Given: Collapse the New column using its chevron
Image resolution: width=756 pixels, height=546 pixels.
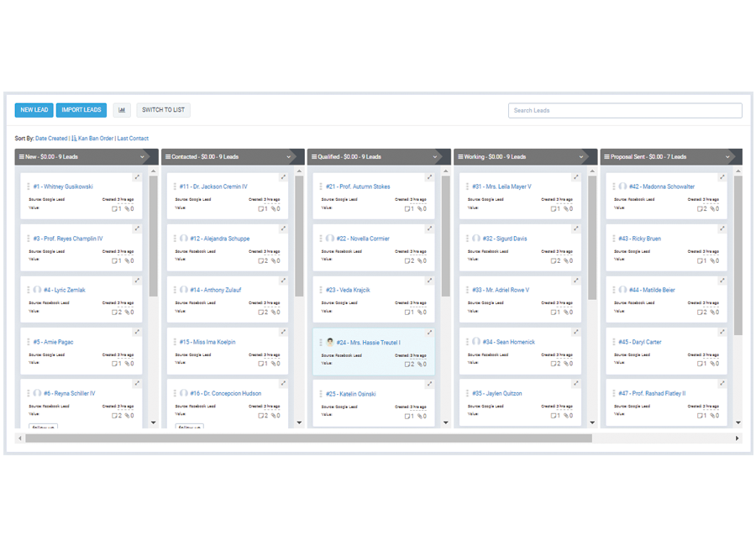Looking at the screenshot, I should point(142,157).
